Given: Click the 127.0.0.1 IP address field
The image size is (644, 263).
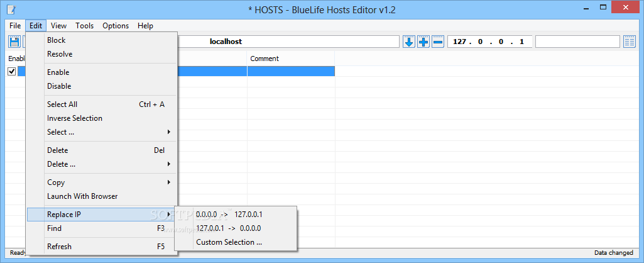Looking at the screenshot, I should [x=489, y=42].
